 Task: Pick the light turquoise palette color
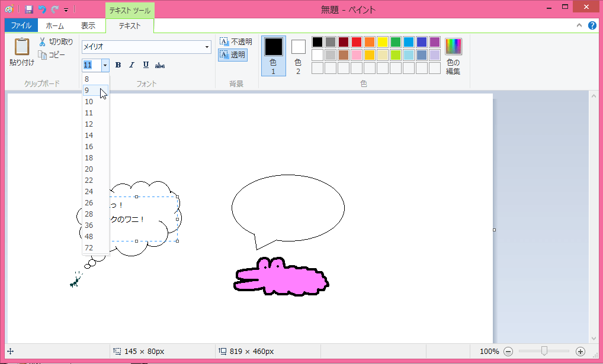coord(409,54)
